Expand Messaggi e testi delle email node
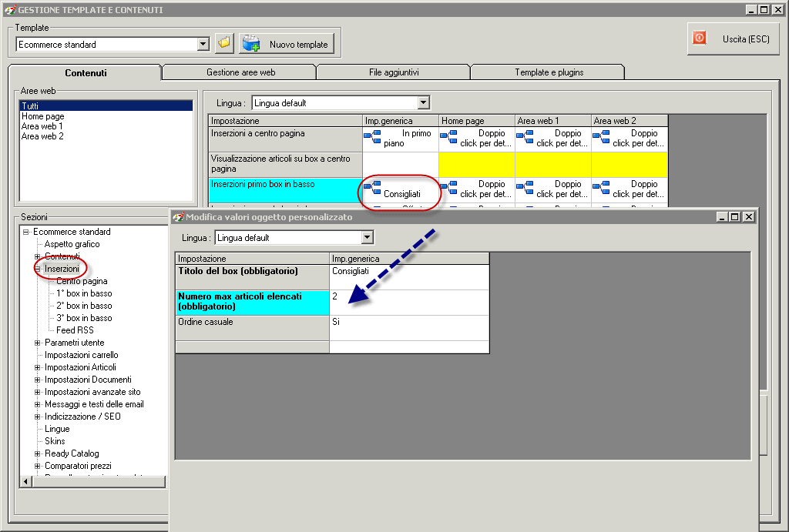 tap(37, 404)
